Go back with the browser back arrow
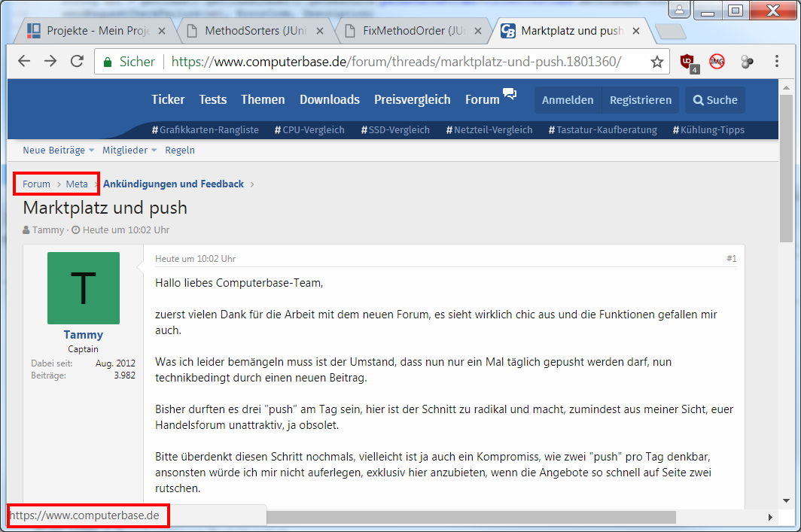 24,61
